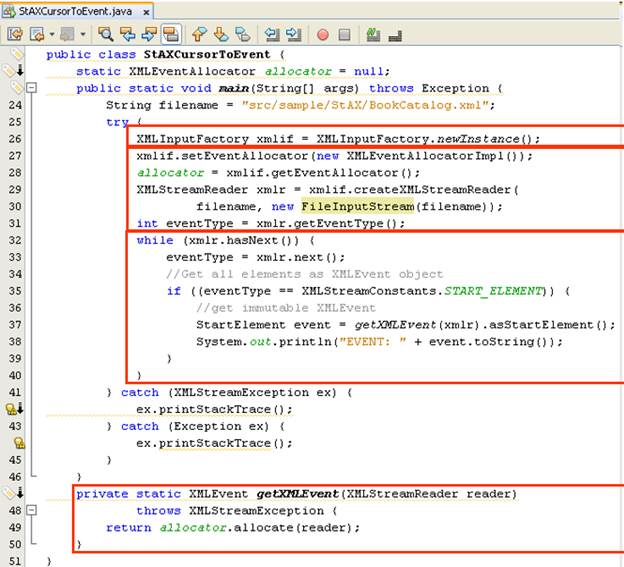The height and width of the screenshot is (567, 624).
Task: Click the Shift Line Right icon
Action: (294, 34)
